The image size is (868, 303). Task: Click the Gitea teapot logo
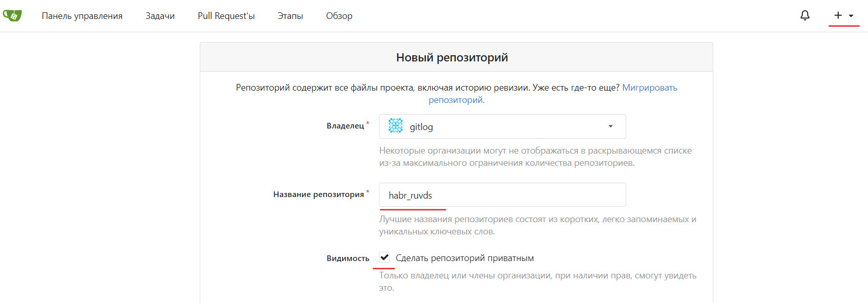pos(13,15)
